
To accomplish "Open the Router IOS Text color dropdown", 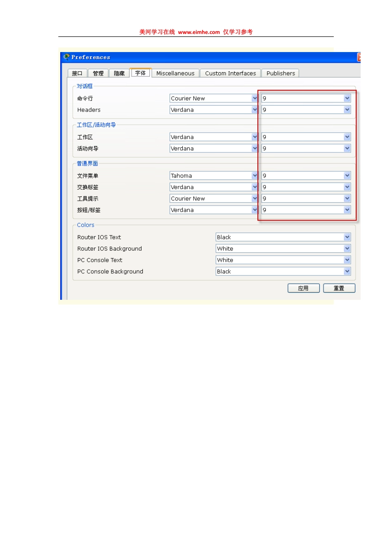I will (347, 237).
